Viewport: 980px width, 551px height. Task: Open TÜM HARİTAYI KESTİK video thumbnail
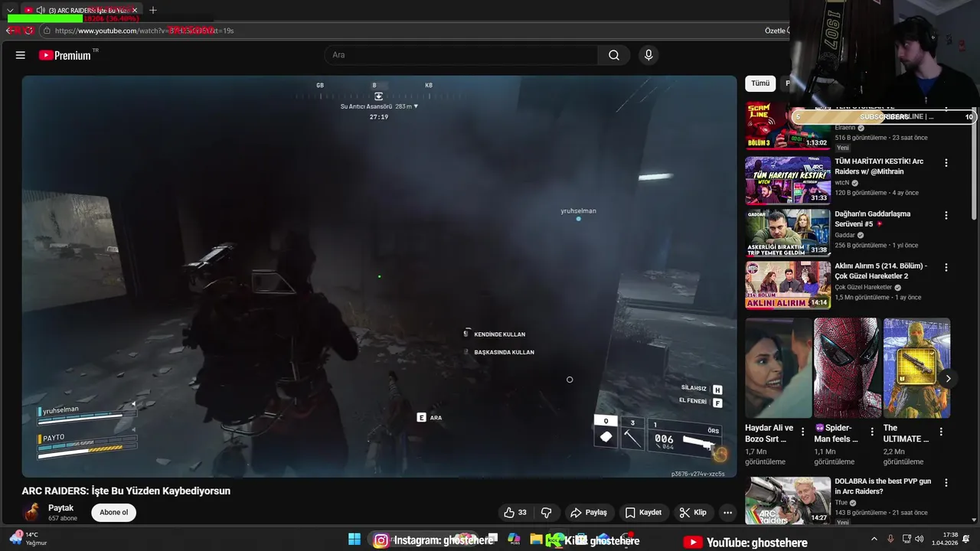coord(788,181)
